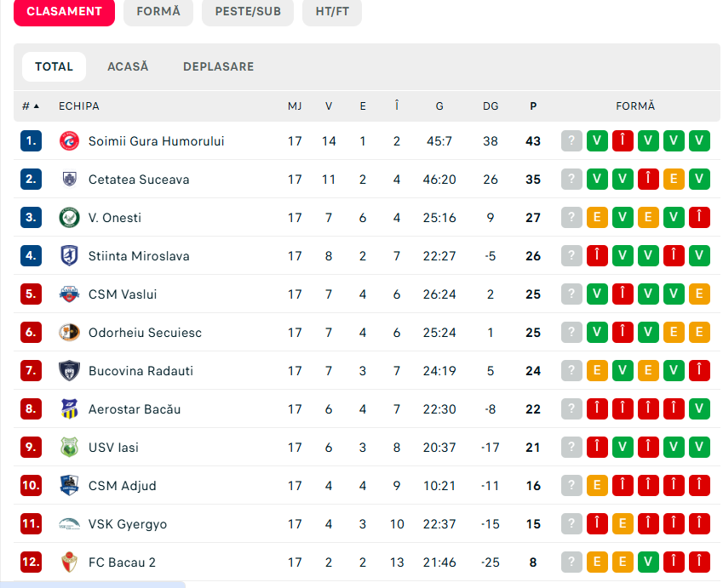Switch to the DEPLASARE tab
Image resolution: width=723 pixels, height=588 pixels.
pos(218,66)
